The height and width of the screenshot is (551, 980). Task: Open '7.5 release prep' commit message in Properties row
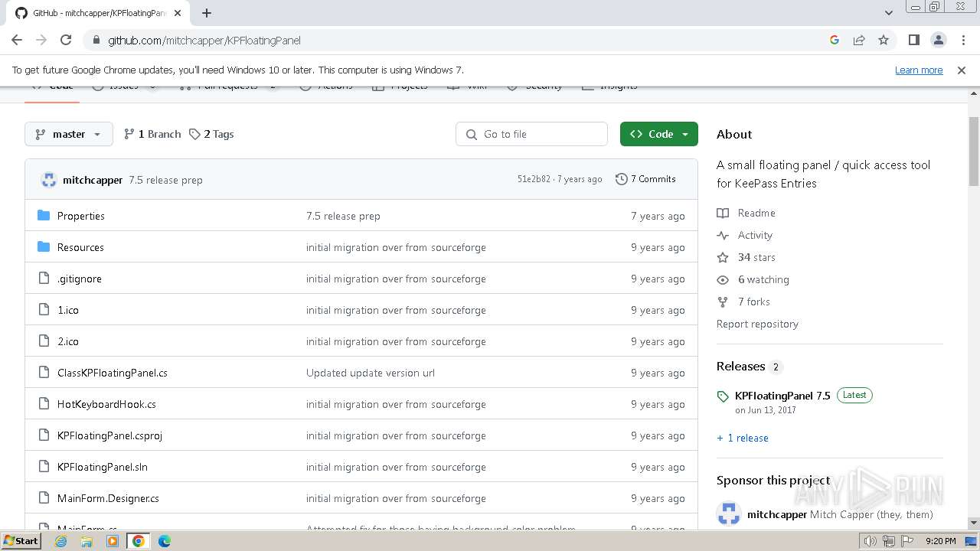343,216
